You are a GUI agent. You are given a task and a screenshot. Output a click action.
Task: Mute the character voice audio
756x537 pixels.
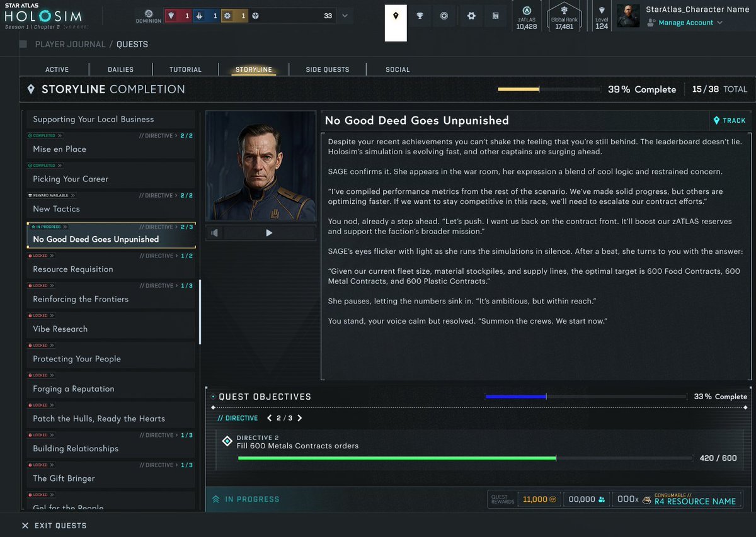tap(215, 233)
